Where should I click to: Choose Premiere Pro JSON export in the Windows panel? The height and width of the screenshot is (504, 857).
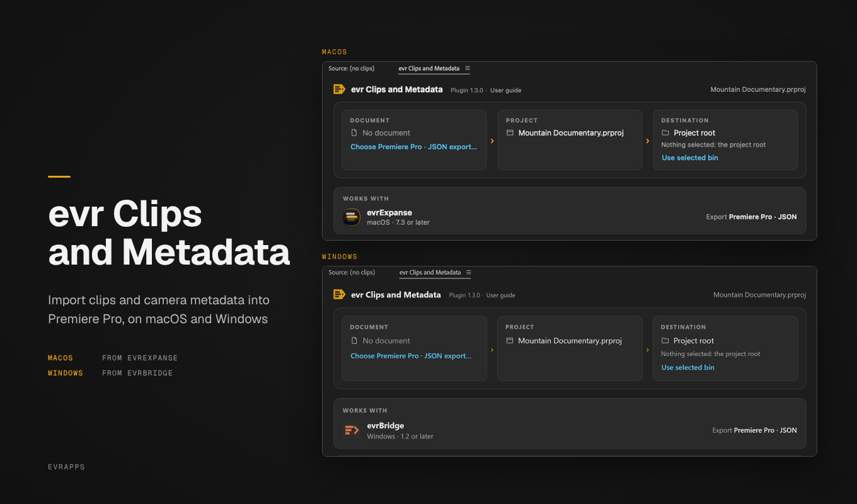pyautogui.click(x=411, y=356)
